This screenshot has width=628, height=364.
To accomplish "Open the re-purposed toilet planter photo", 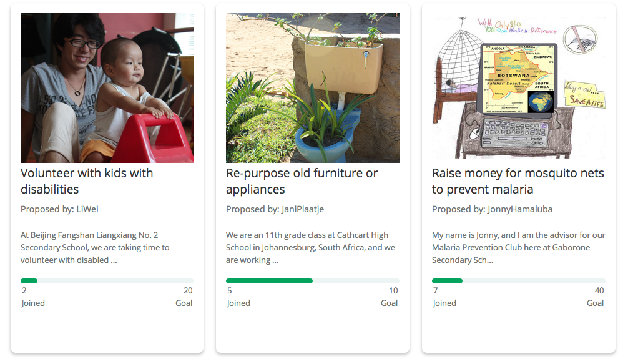I will (x=312, y=88).
